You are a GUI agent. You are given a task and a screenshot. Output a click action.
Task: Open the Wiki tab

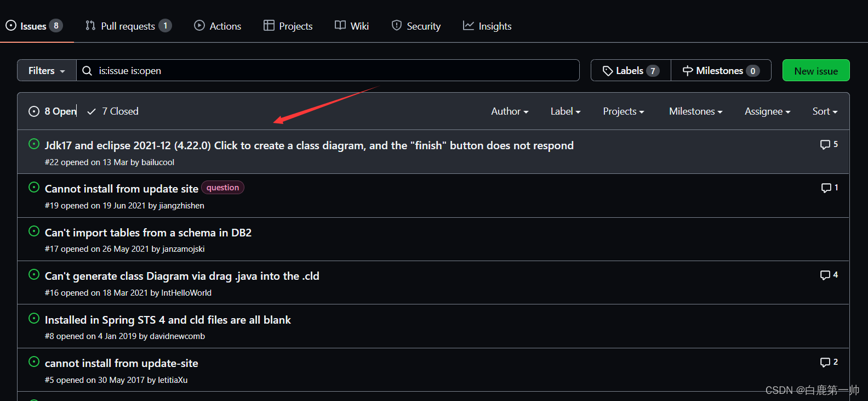[x=352, y=26]
